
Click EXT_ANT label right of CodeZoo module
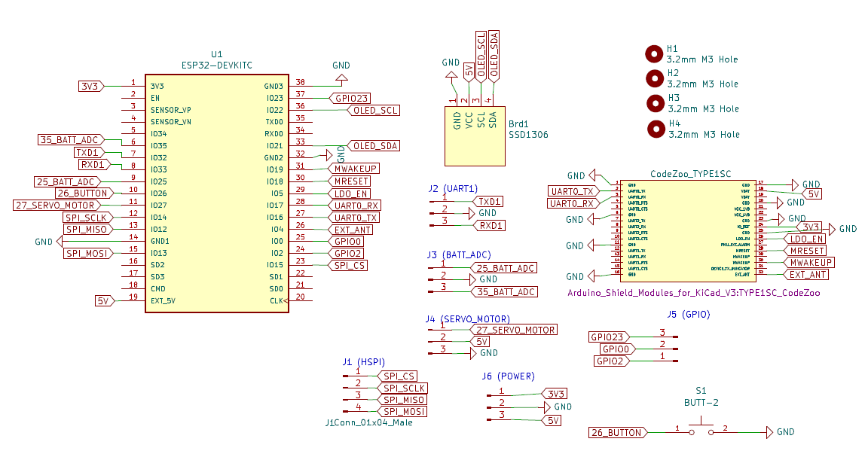point(806,275)
